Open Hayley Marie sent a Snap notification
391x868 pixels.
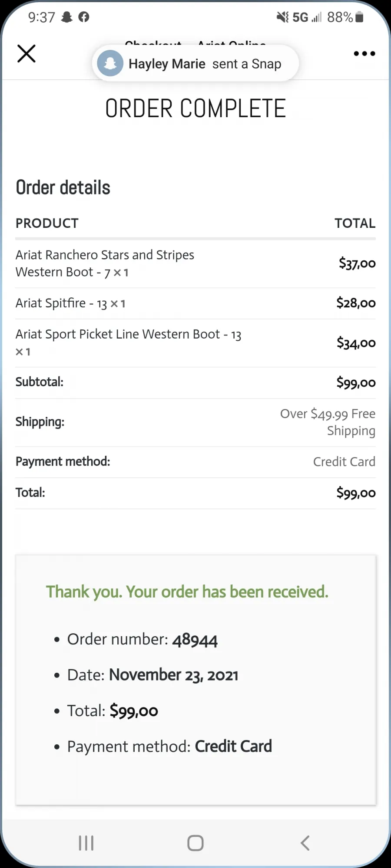pyautogui.click(x=195, y=63)
